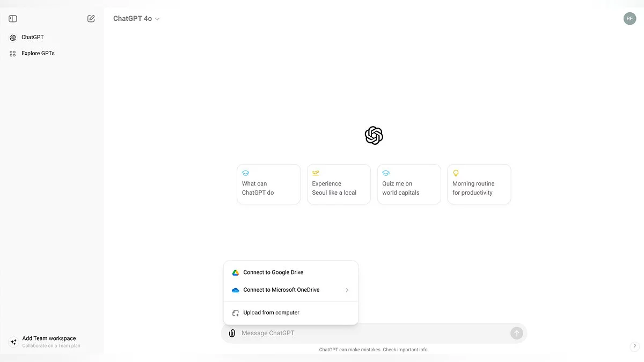Select Connect to Google Drive
The height and width of the screenshot is (362, 644).
coord(291,272)
